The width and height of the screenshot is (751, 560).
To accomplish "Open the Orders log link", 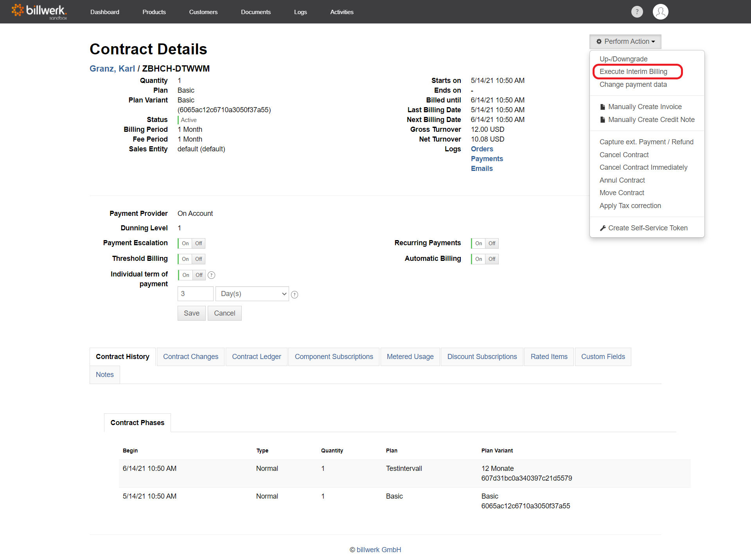I will (482, 149).
